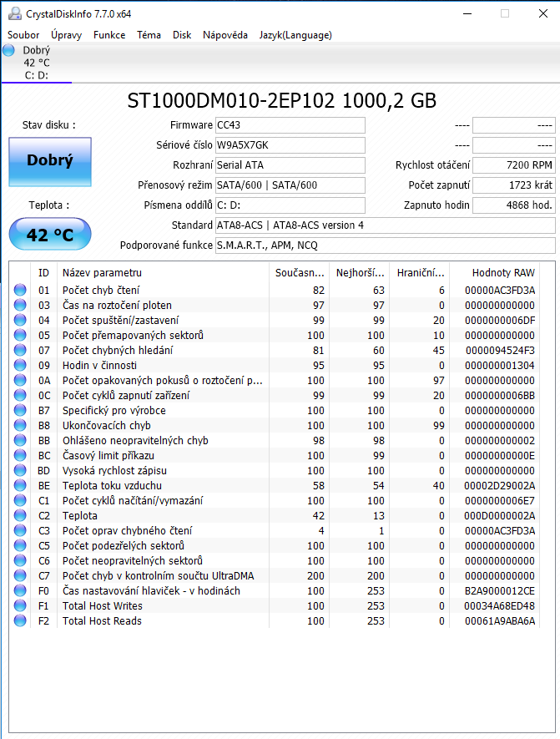
Task: Click the Písmena oddílů field C: D:
Action: coord(290,205)
